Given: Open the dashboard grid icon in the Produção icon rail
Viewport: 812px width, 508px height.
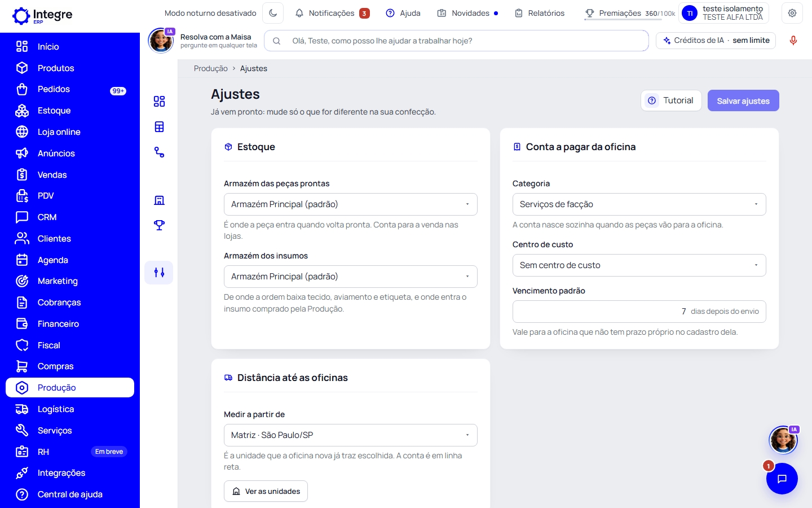Looking at the screenshot, I should pos(159,102).
